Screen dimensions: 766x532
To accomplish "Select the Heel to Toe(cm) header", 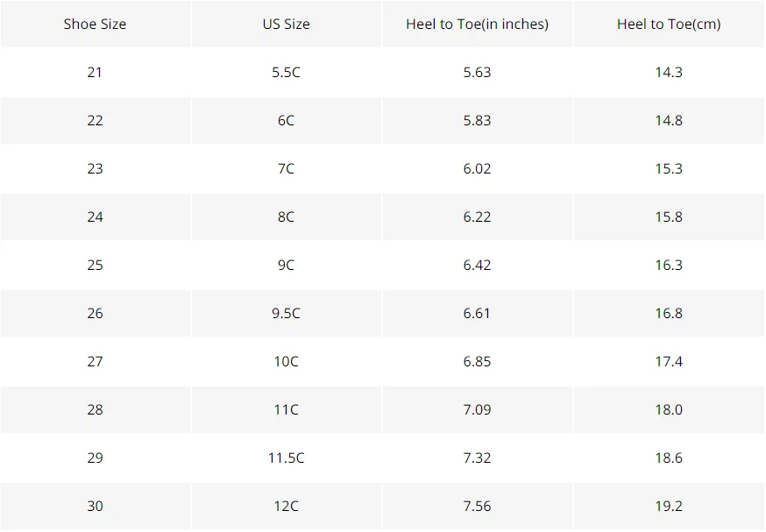I will 669,24.
